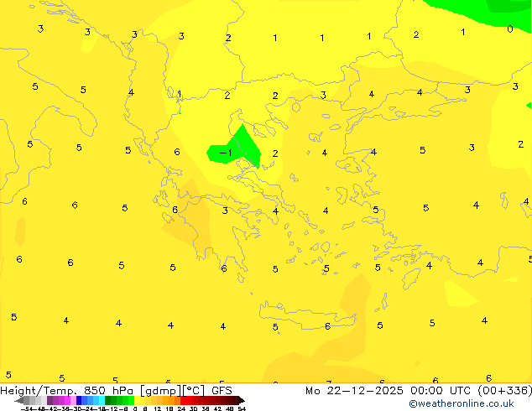Screen dimensions: 532x411
Task: Click the Height/Temp. title text
Action: [39, 391]
